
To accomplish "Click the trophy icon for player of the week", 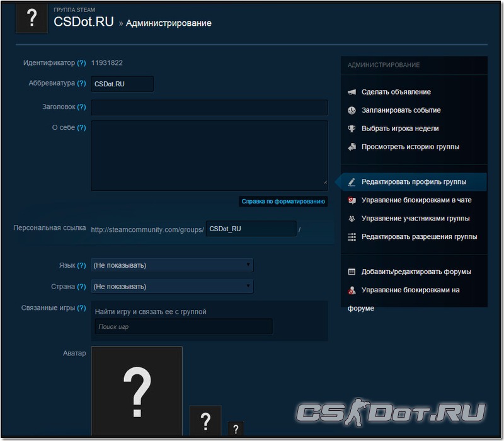I will 352,129.
